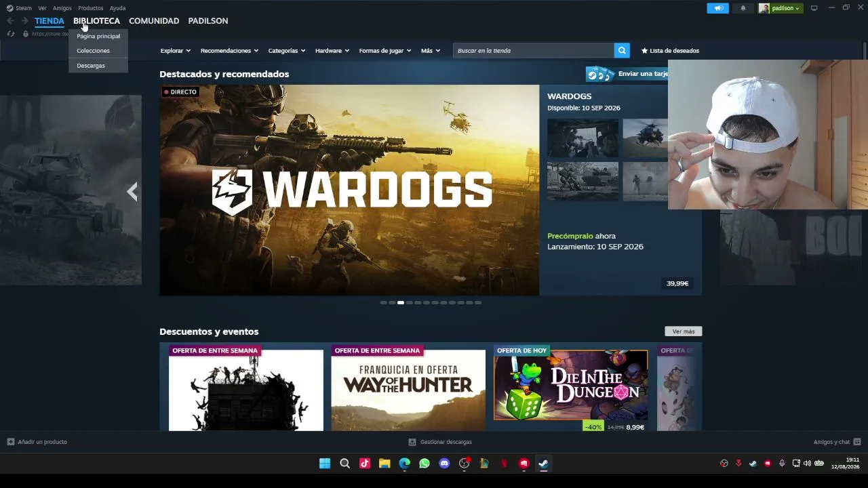The height and width of the screenshot is (488, 868).
Task: Reload the store page
Action: click(x=11, y=34)
